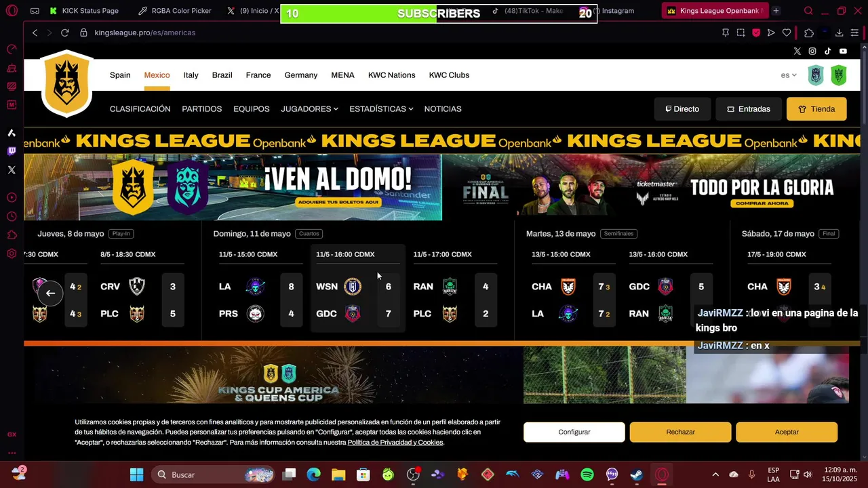
Task: Open the Kings League X social link
Action: (x=797, y=51)
